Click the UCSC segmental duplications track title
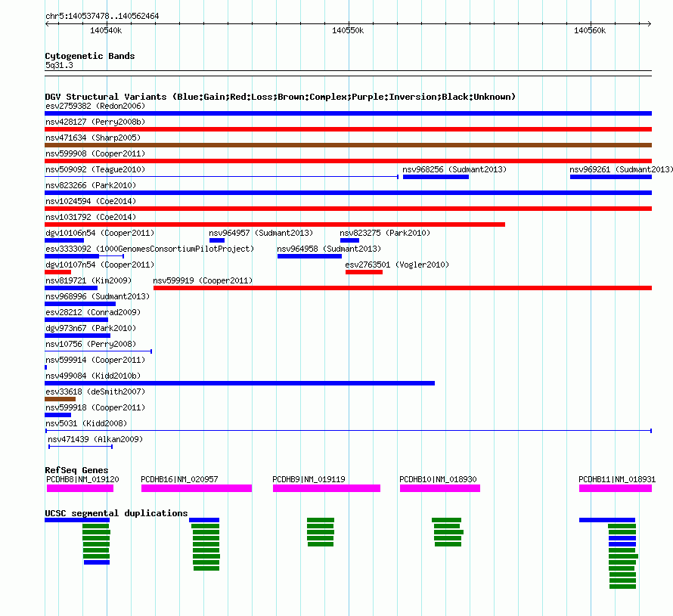The width and height of the screenshot is (673, 616). coord(116,513)
